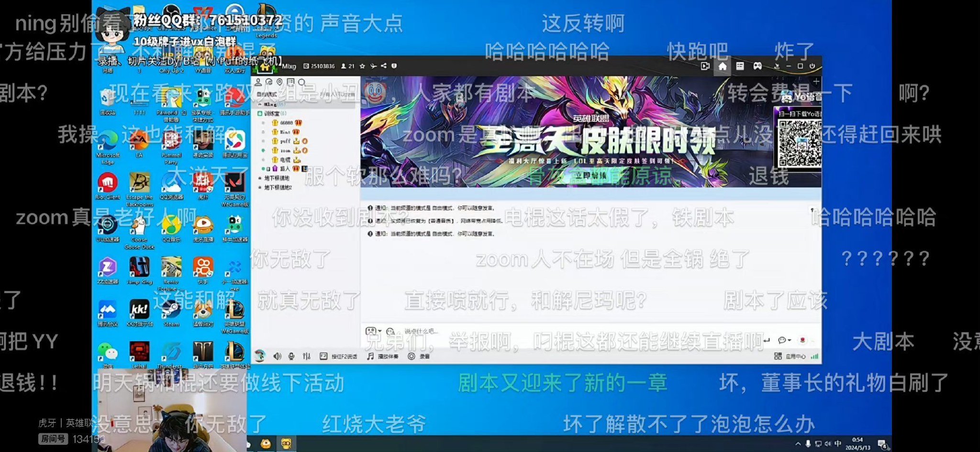Collapse the Mlxg root channel node
This screenshot has width=980, height=452.
(x=260, y=104)
